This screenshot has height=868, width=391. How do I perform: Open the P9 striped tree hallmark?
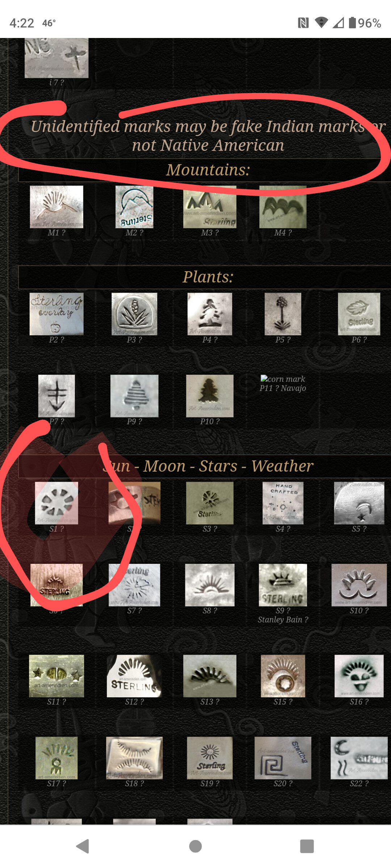134,396
